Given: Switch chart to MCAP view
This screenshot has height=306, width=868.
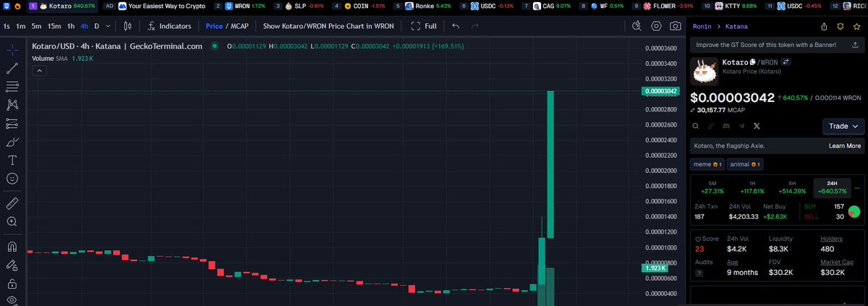Looking at the screenshot, I should 239,26.
